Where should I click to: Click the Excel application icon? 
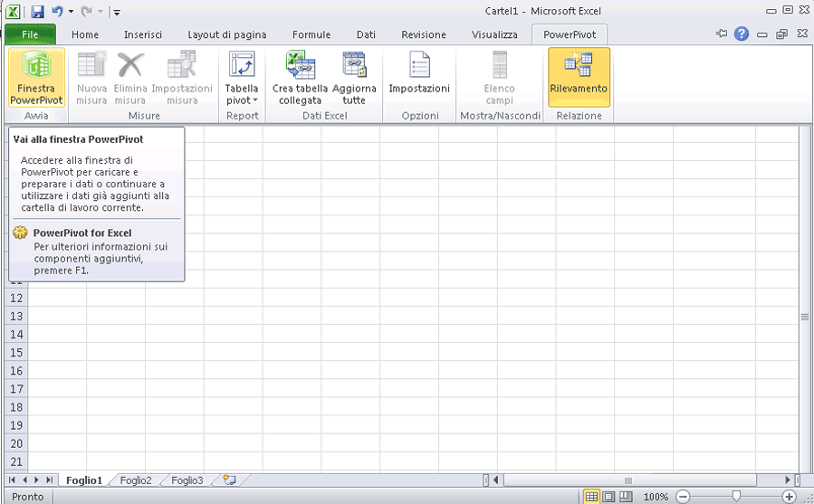coord(13,12)
